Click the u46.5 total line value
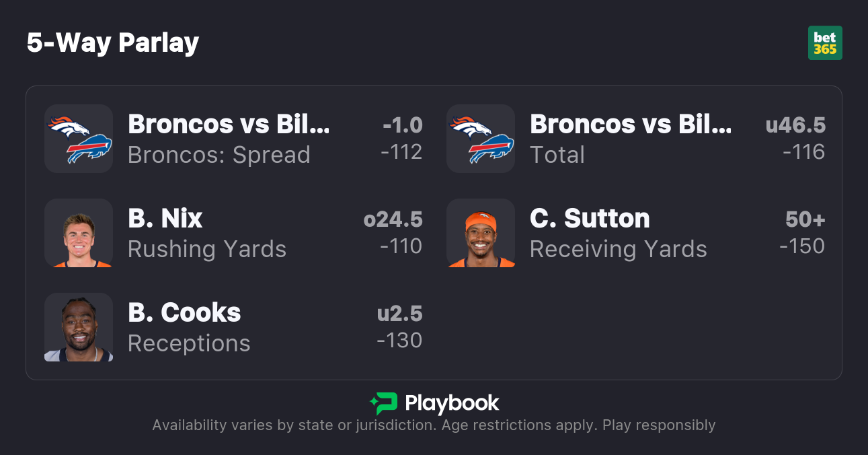The height and width of the screenshot is (455, 868). point(795,125)
